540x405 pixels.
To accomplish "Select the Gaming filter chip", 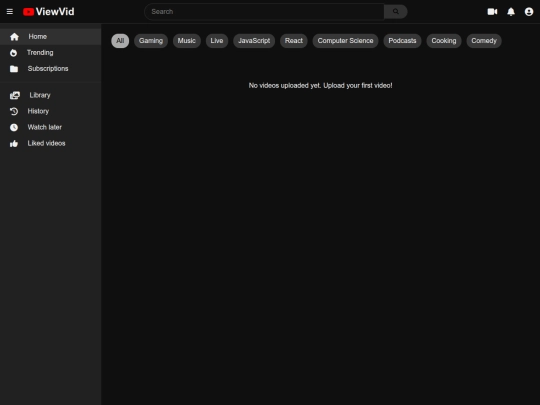I will (151, 41).
